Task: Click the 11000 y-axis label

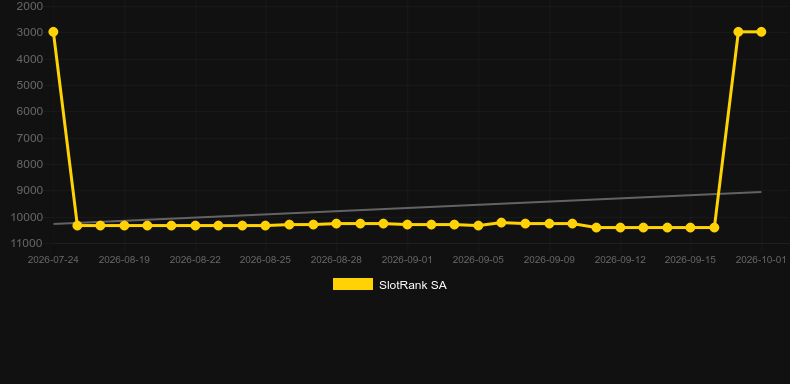Action: pos(27,243)
